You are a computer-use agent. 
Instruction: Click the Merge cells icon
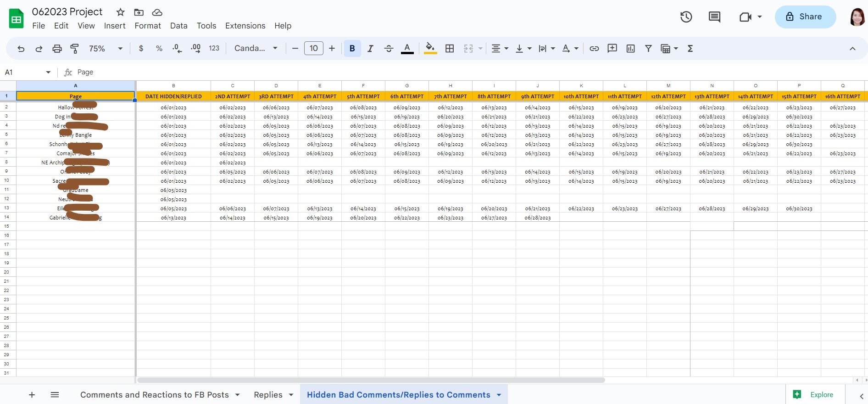coord(468,48)
